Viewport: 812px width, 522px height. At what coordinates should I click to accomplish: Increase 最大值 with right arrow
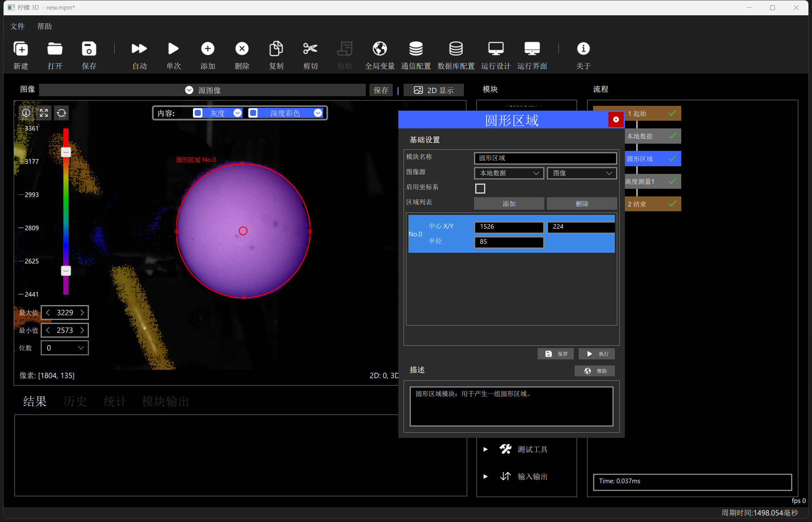(82, 312)
